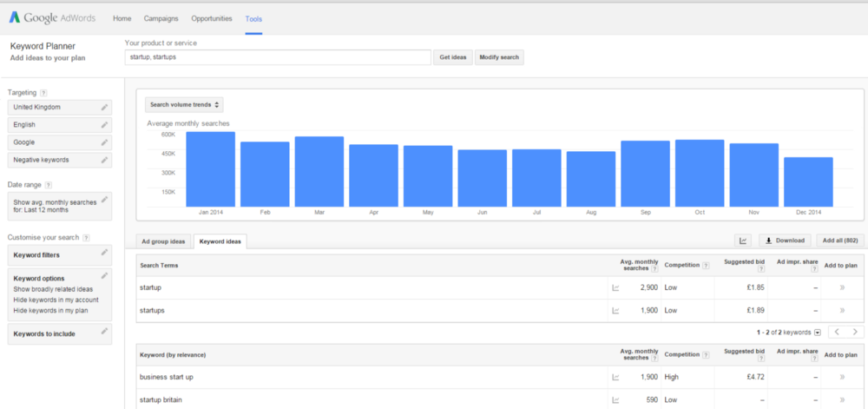Open the Campaigns menu
Image resolution: width=868 pixels, height=409 pixels.
(x=161, y=19)
